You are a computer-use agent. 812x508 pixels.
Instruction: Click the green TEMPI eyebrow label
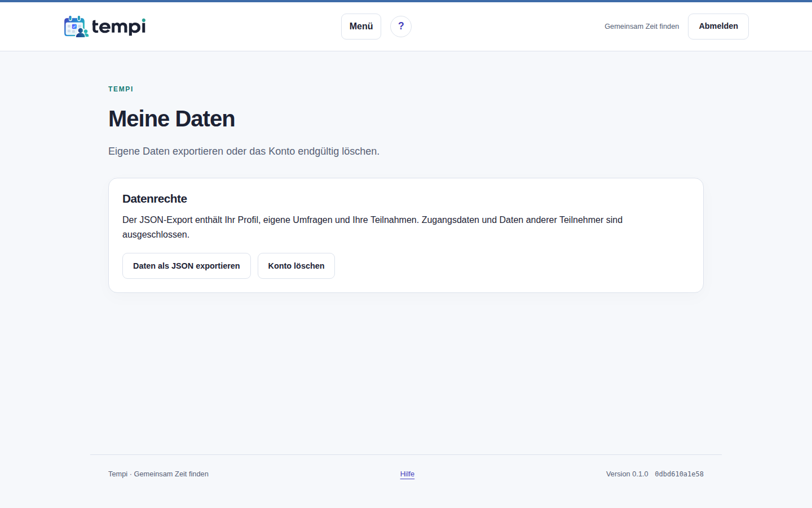tap(121, 89)
